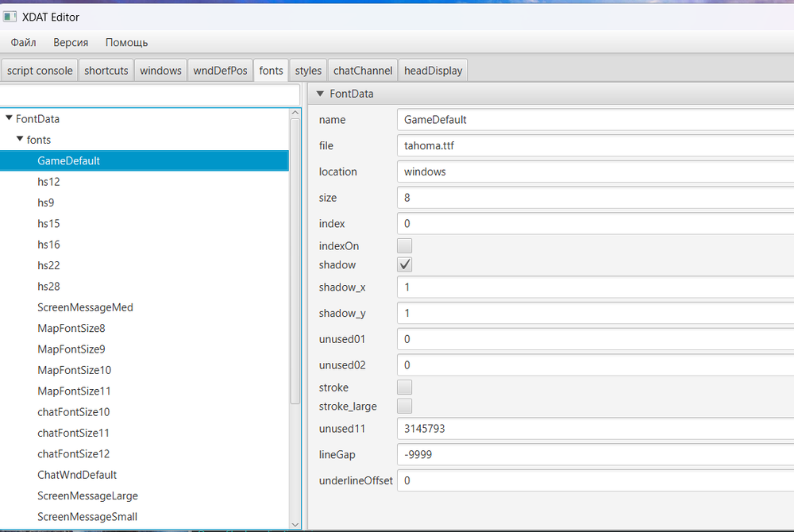Select ScreenMessageMed font entry
This screenshot has width=794, height=532.
pos(85,307)
